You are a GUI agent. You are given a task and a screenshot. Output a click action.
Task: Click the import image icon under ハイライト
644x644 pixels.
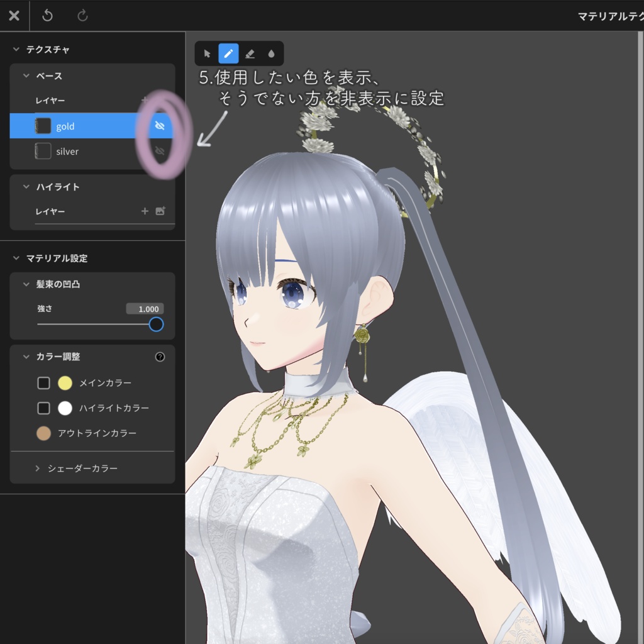coord(161,211)
